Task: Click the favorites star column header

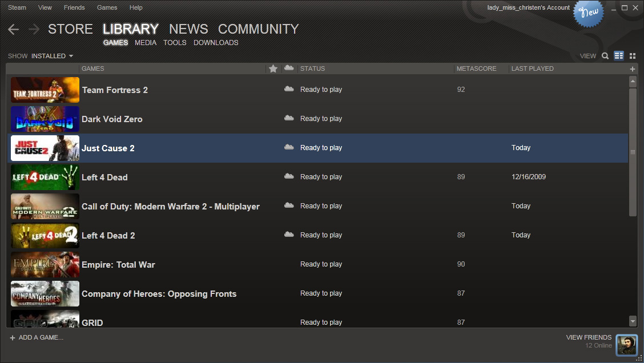Action: click(x=273, y=68)
